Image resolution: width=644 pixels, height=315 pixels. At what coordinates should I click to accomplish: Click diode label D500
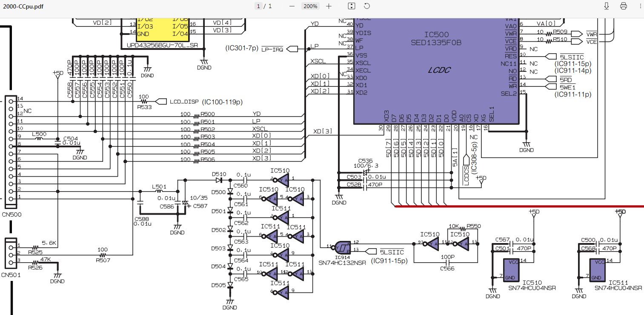tap(219, 192)
